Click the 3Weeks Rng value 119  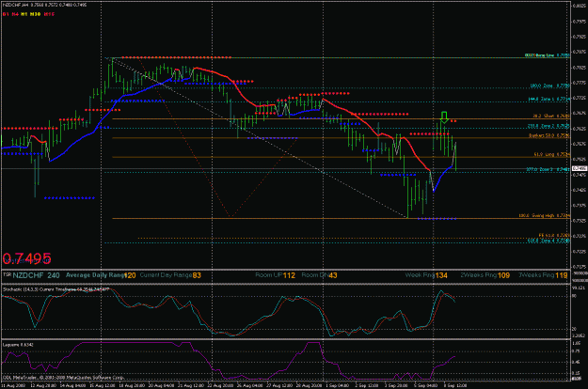point(562,275)
